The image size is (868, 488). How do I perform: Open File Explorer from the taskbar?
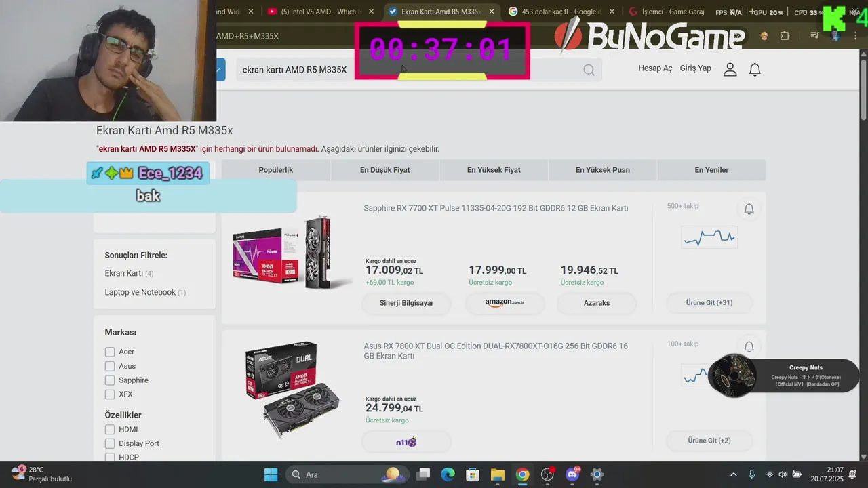[498, 474]
